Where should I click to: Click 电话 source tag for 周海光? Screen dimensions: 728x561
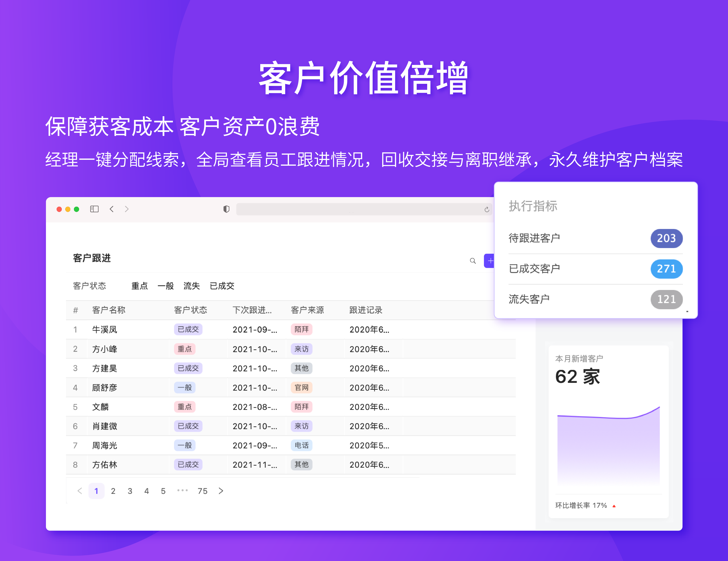[x=302, y=445]
